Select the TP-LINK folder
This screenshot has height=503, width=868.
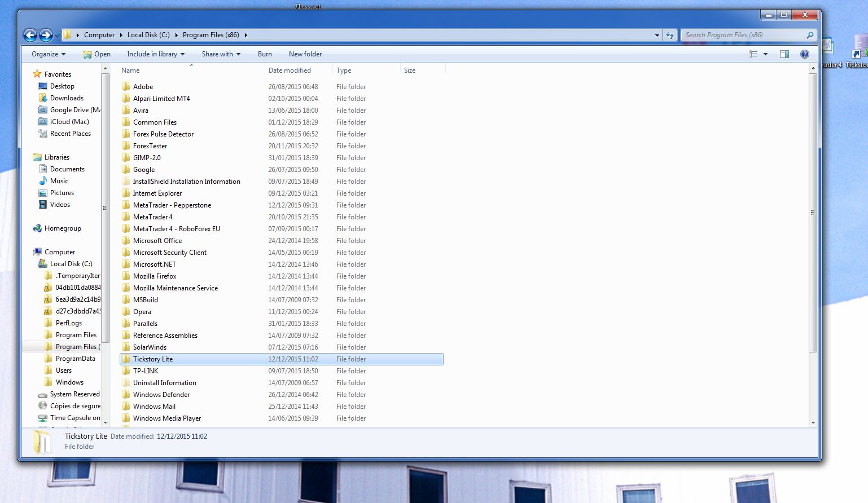click(x=146, y=371)
